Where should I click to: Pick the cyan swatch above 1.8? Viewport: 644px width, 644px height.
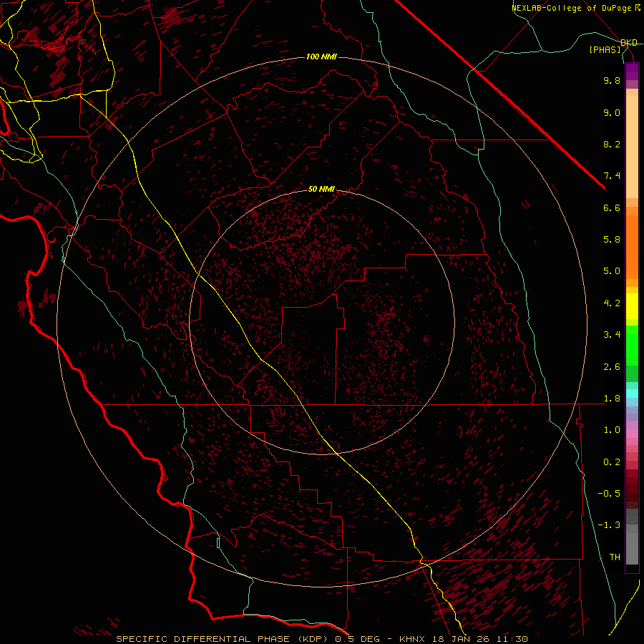632,394
